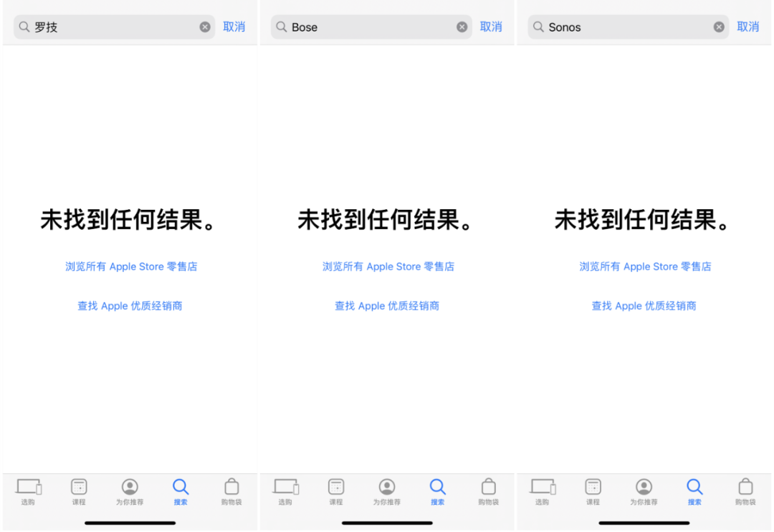Clear the 罗技 search text with the x button
Screen dimensions: 774x532
tap(205, 26)
